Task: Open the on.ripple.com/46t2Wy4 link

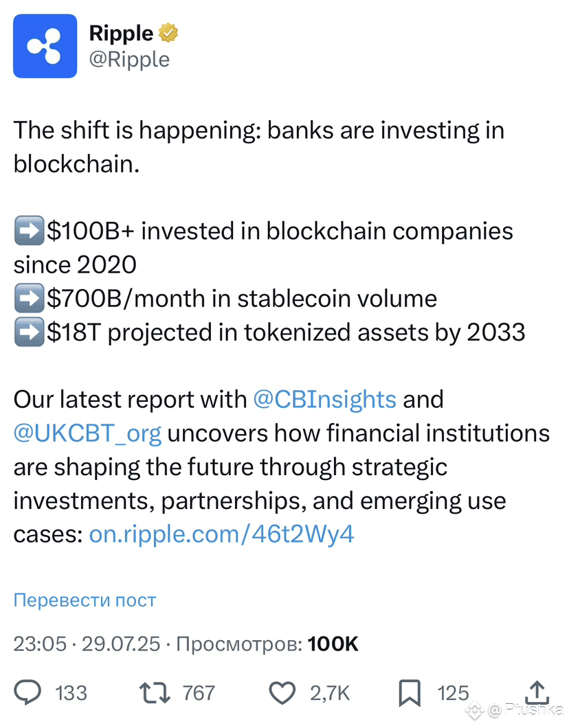Action: [x=221, y=534]
